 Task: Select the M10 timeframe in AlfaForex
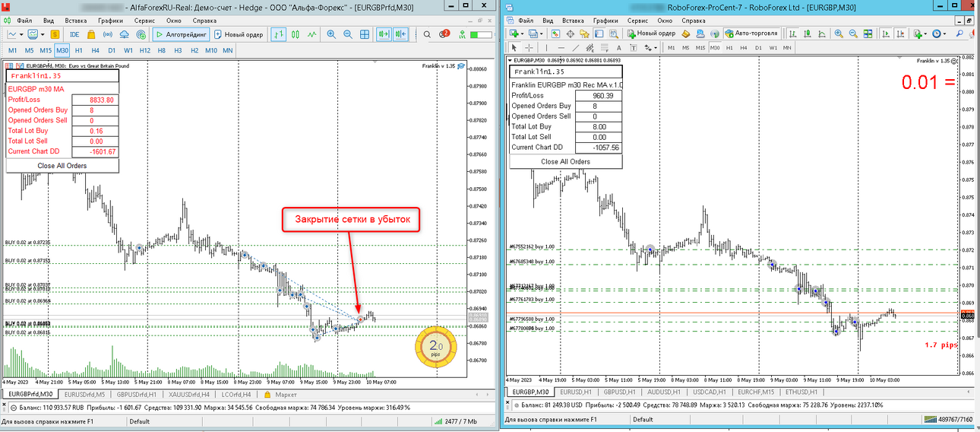pyautogui.click(x=211, y=50)
